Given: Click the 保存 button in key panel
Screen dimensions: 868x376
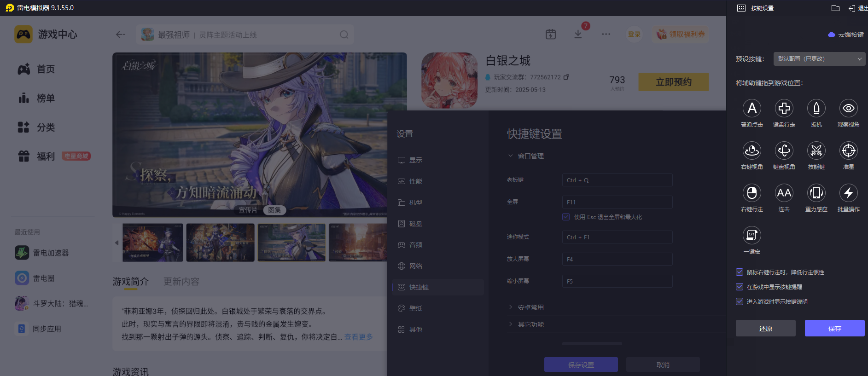Looking at the screenshot, I should pyautogui.click(x=835, y=328).
